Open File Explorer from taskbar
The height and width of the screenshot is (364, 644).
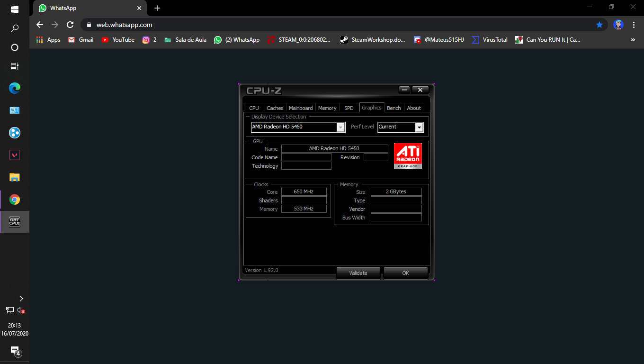14,177
